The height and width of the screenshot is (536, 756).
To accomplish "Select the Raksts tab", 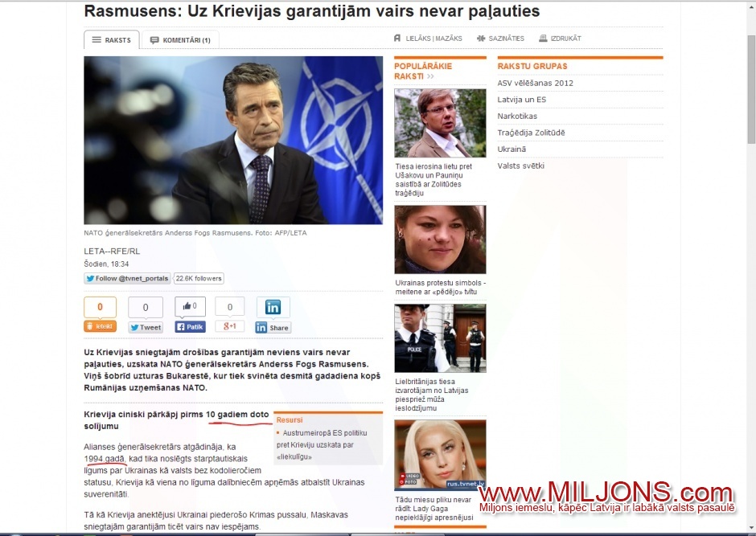I will click(111, 40).
